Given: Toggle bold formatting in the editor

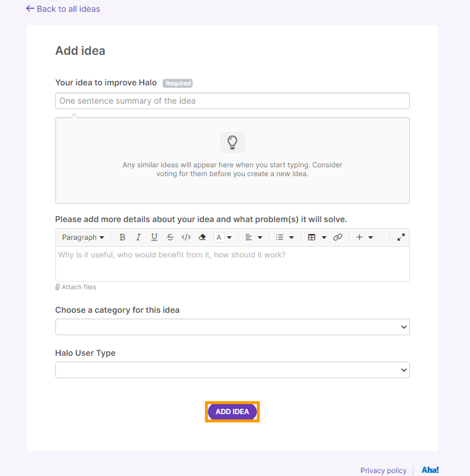Looking at the screenshot, I should coord(123,237).
